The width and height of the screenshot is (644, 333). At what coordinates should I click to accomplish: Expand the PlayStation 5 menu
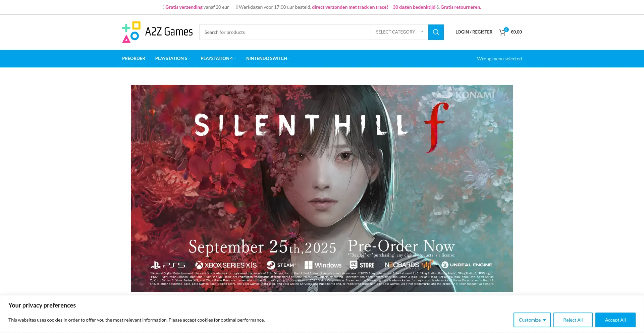coord(173,58)
